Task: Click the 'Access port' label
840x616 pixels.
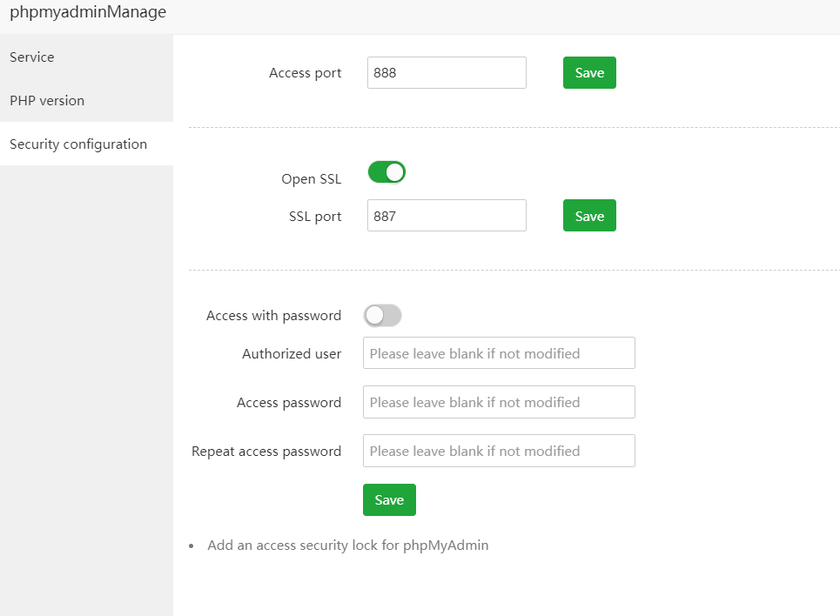Action: click(305, 73)
